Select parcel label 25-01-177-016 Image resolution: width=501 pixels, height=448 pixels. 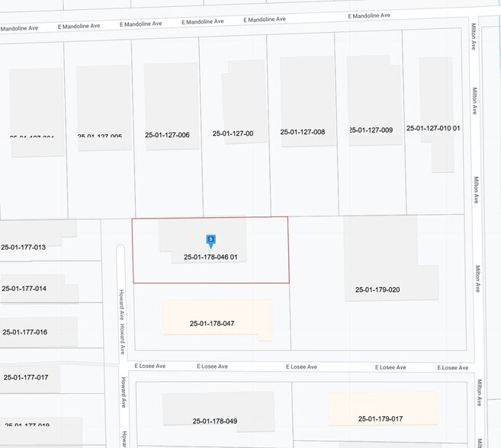point(24,332)
